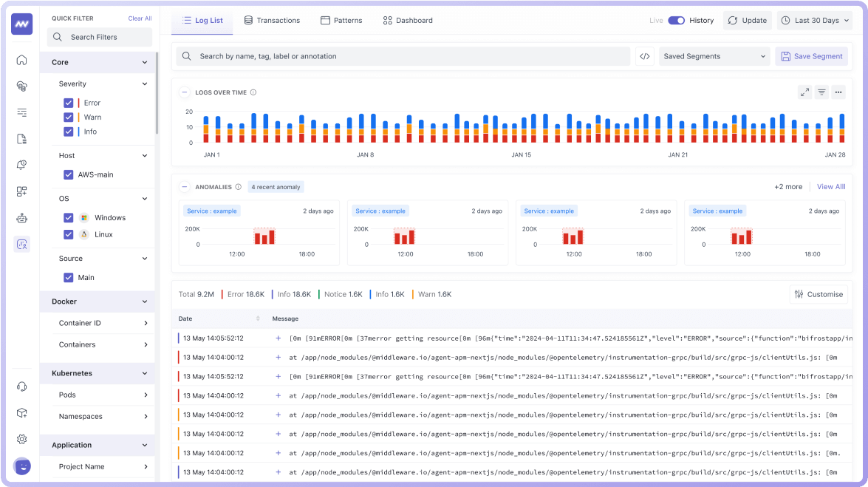Switch to the Log List tab

[x=202, y=21]
